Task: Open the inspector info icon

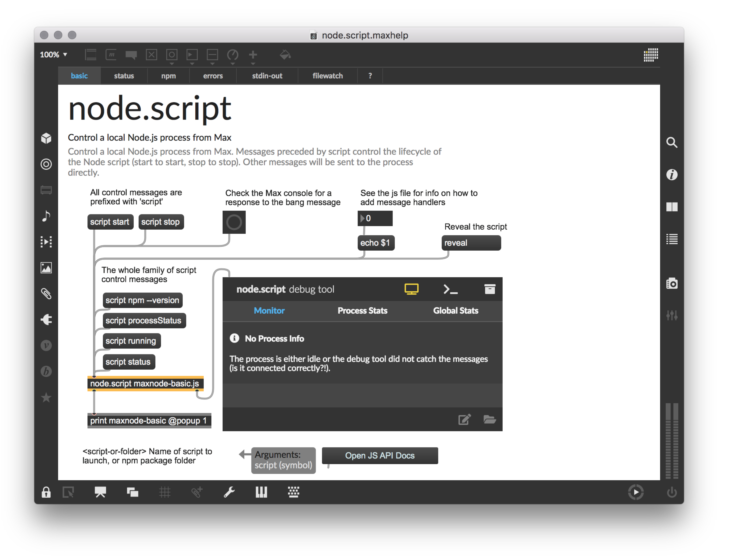Action: [671, 174]
